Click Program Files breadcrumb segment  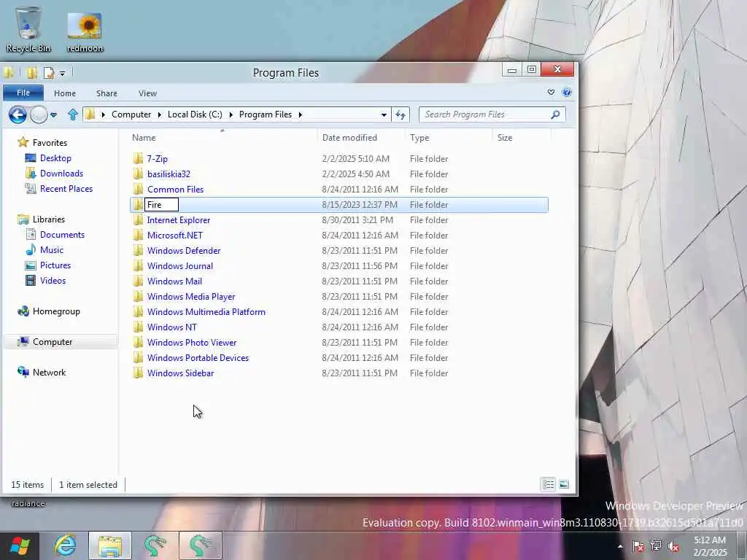[x=266, y=114]
